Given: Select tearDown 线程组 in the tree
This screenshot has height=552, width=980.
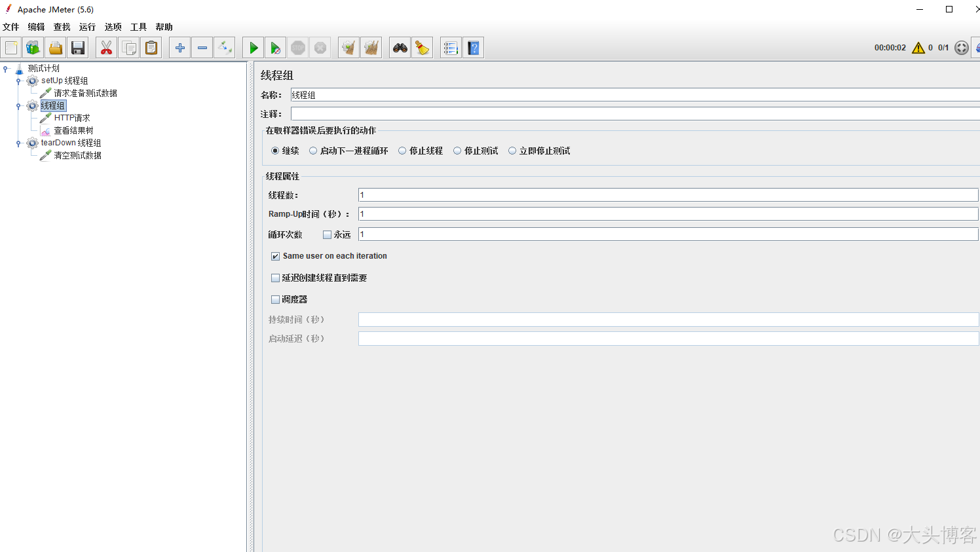Looking at the screenshot, I should tap(71, 143).
